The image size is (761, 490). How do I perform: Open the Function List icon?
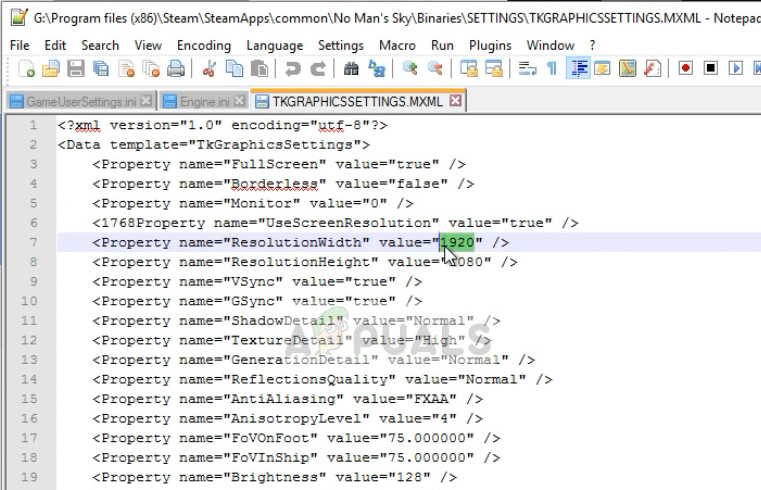653,69
